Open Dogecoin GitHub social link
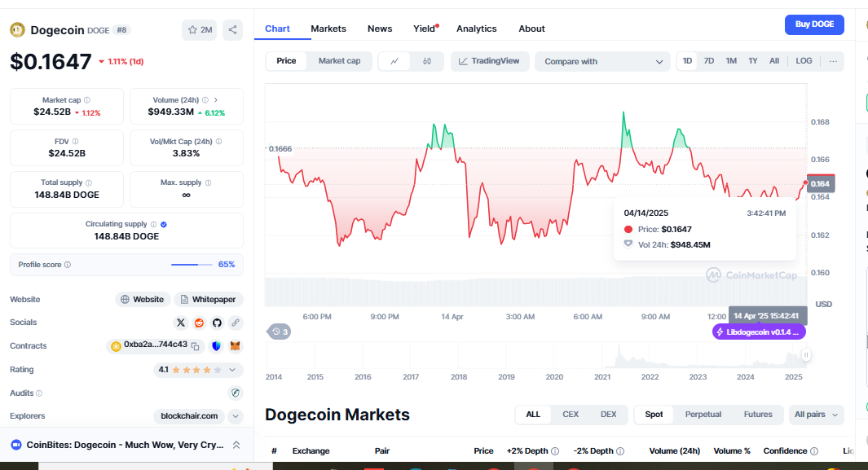The height and width of the screenshot is (470, 868). pyautogui.click(x=217, y=323)
